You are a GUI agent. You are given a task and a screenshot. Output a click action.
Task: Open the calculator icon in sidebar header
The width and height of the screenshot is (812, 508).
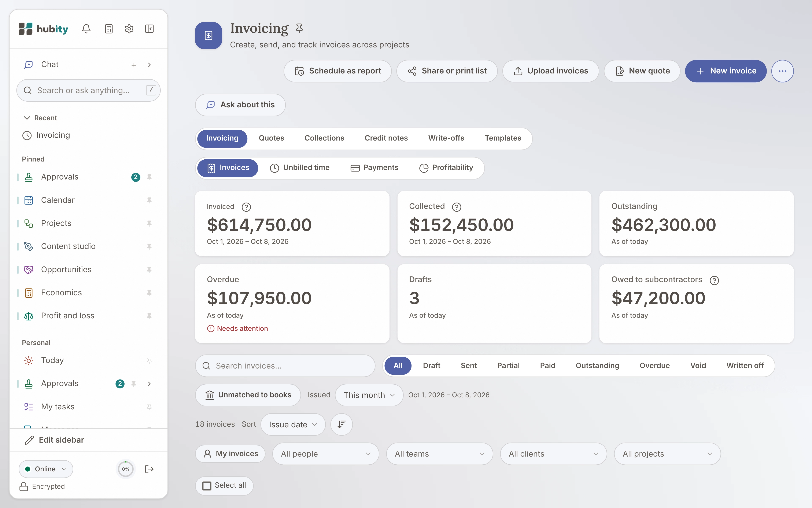point(109,29)
